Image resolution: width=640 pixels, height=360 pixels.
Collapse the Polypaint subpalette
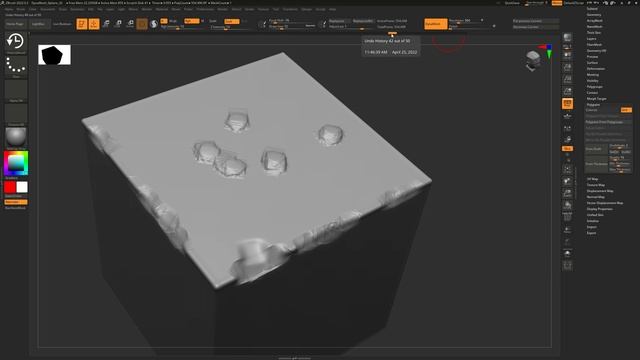(593, 104)
